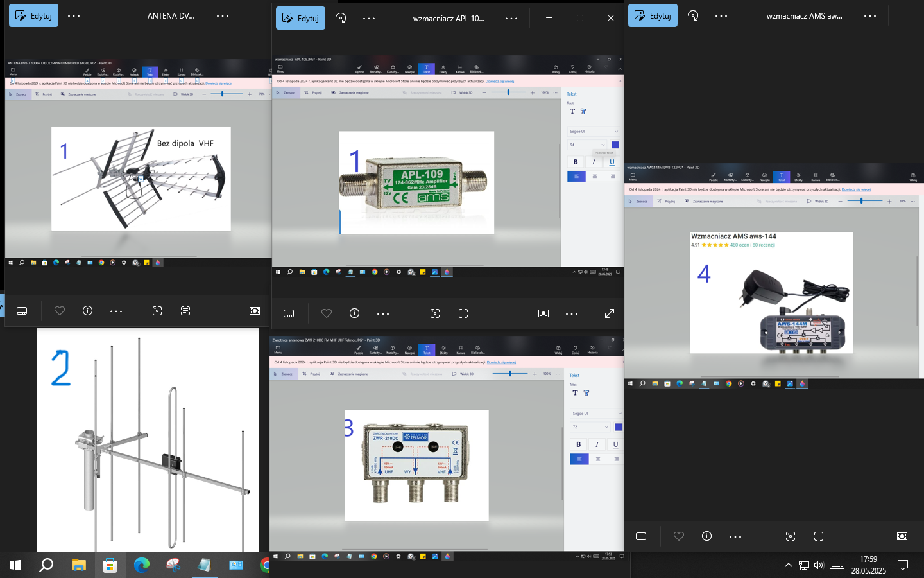
Task: Select the 2D text icon in APL-109 Paint 3D panel
Action: coord(572,111)
